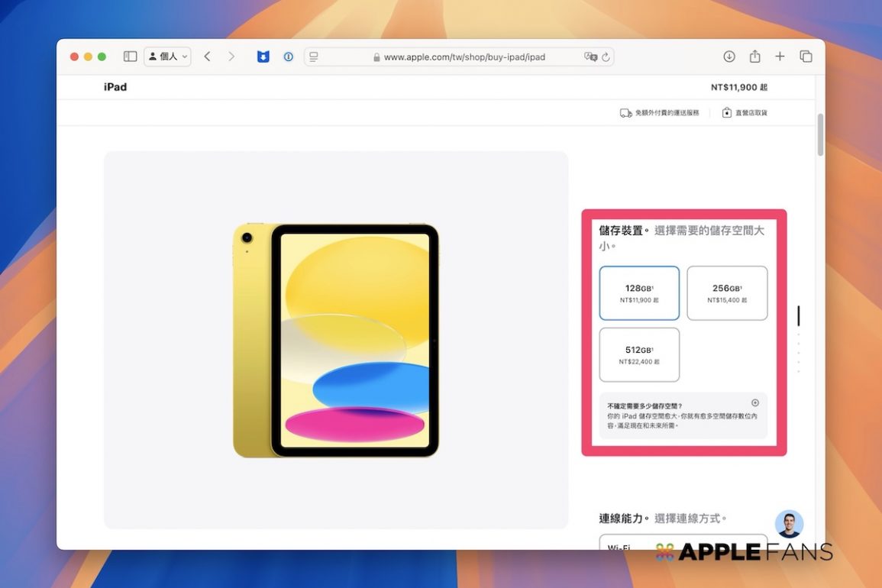Viewport: 882px width, 588px height.
Task: Open the 個人 profile dropdown
Action: click(167, 57)
